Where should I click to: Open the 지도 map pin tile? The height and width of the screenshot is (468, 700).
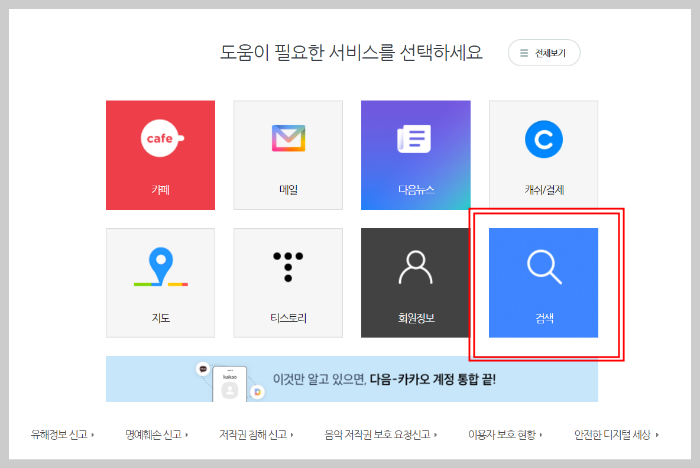click(160, 283)
